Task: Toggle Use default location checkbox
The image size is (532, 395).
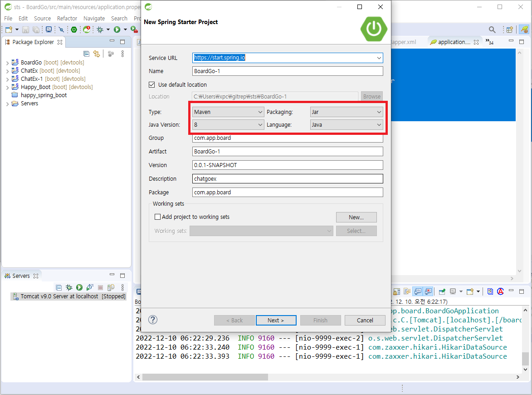Action: pyautogui.click(x=151, y=84)
